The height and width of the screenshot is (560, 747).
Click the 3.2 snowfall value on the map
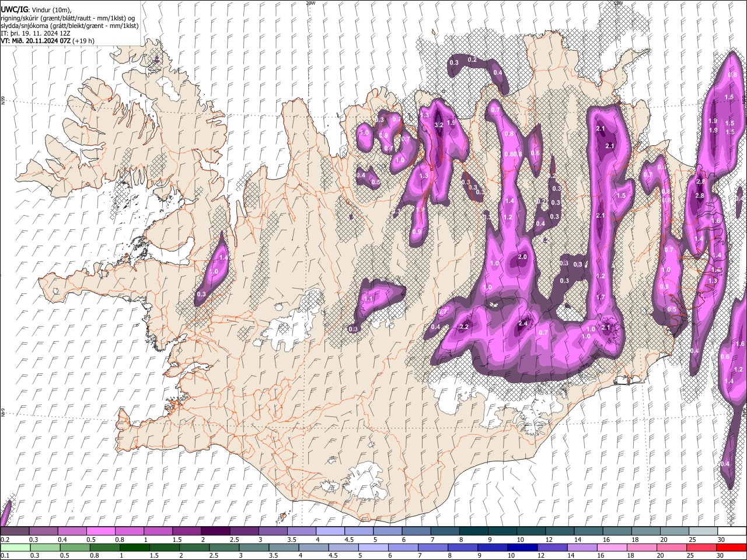point(439,125)
